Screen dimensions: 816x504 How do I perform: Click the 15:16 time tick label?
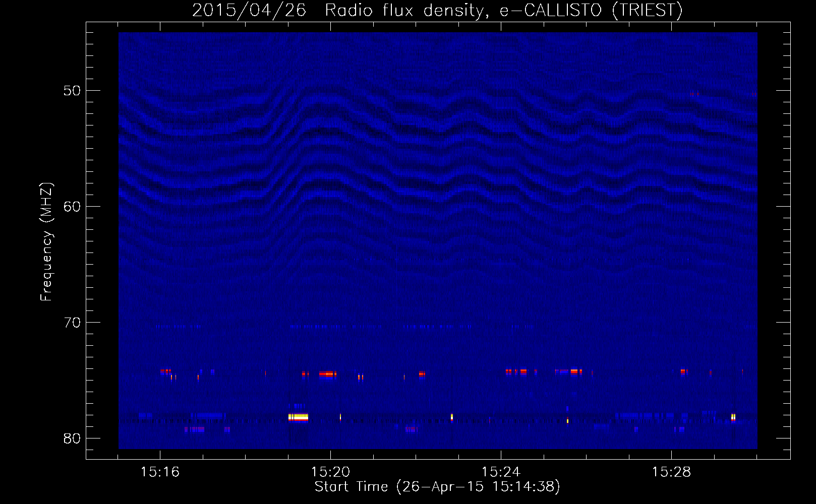[x=160, y=472]
